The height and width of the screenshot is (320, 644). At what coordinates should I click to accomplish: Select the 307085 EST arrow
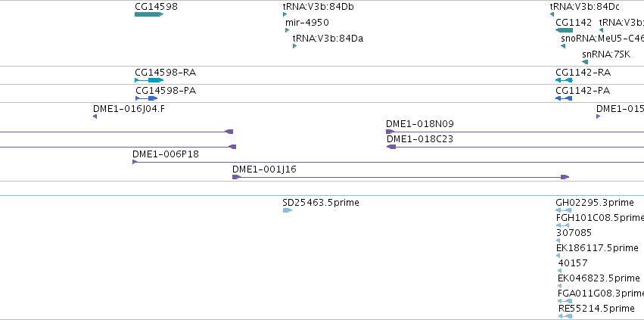(x=558, y=241)
